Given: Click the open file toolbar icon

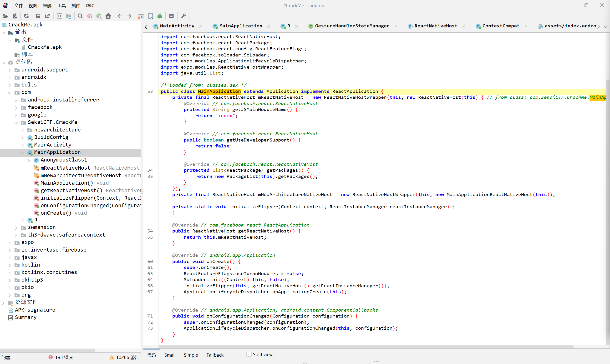Looking at the screenshot, I should coord(5,16).
